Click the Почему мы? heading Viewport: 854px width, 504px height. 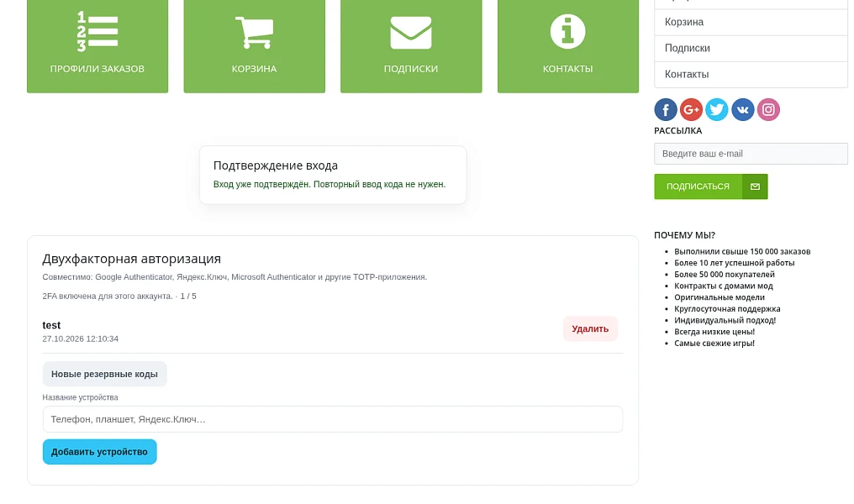pos(684,235)
